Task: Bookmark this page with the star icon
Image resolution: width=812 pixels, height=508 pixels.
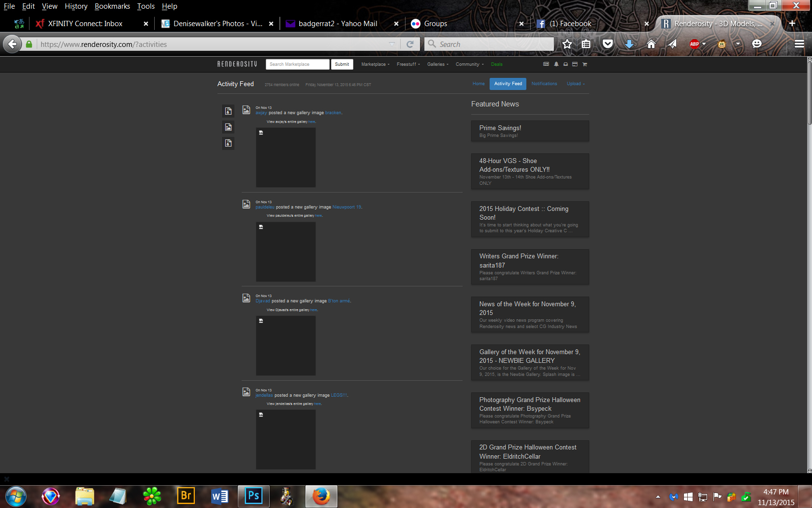Action: point(567,44)
